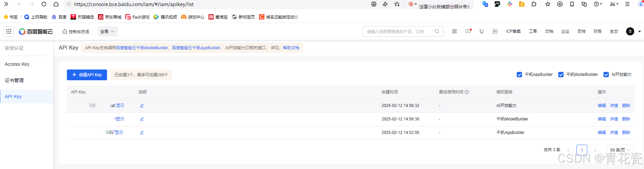
Task: Reload the page with browser refresh icon
Action: 44,4
